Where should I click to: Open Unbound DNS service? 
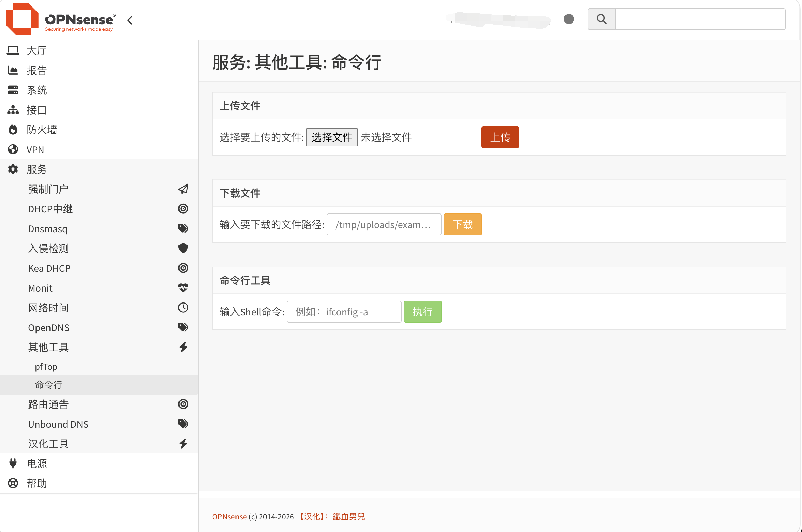[99, 424]
